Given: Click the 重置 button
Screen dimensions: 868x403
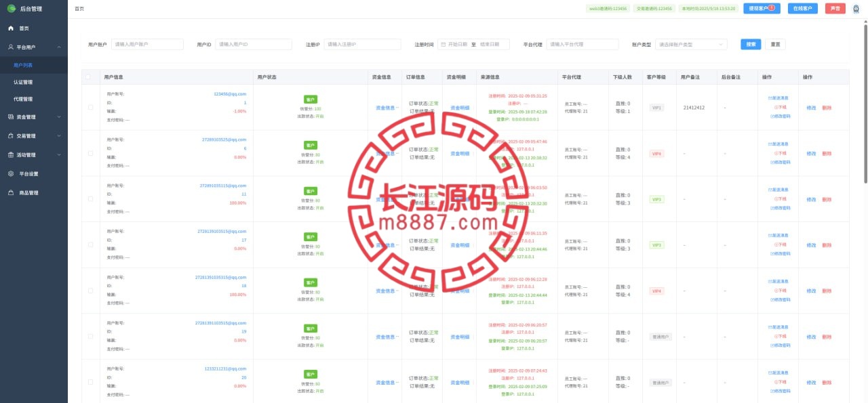Looking at the screenshot, I should point(775,44).
